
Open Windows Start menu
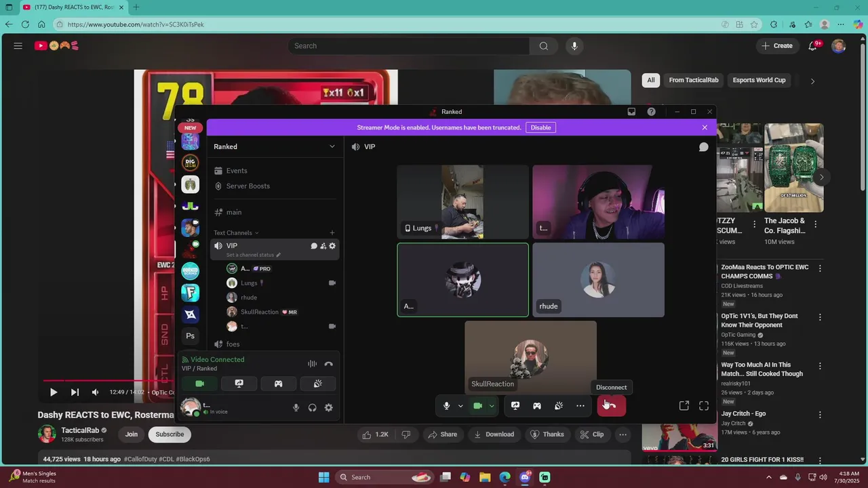323,477
